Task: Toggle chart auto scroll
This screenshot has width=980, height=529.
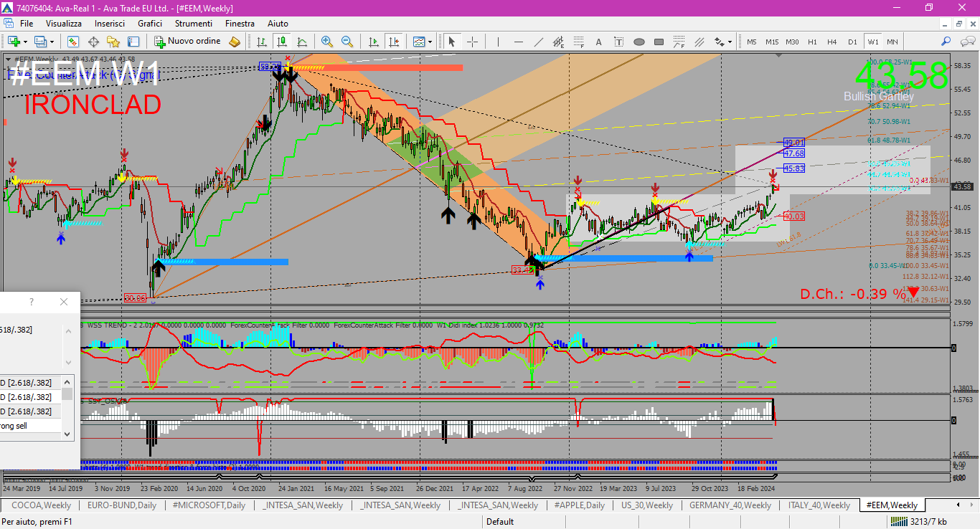Action: coord(374,42)
